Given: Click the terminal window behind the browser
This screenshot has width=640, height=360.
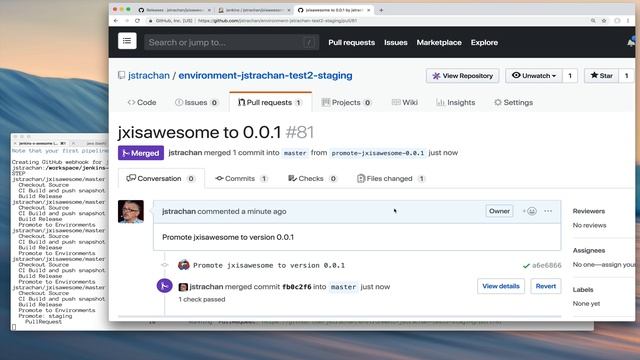Looking at the screenshot, I should coord(60,233).
